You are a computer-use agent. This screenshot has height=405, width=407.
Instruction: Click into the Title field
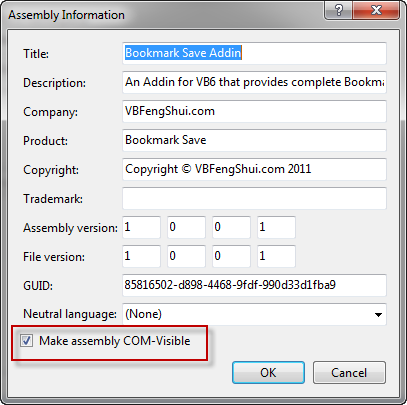pos(254,53)
